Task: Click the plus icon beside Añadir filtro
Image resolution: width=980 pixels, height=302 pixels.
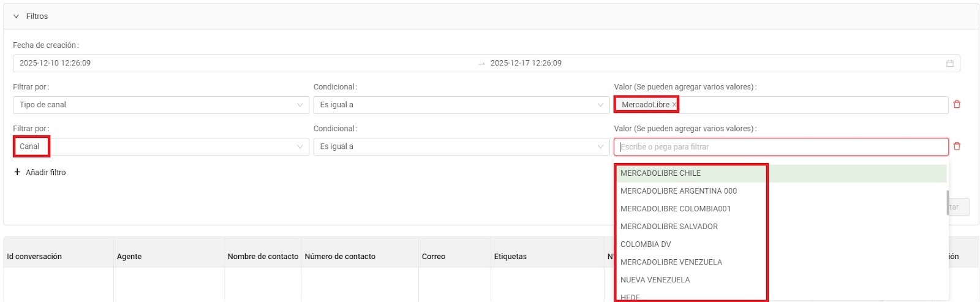Action: 17,172
